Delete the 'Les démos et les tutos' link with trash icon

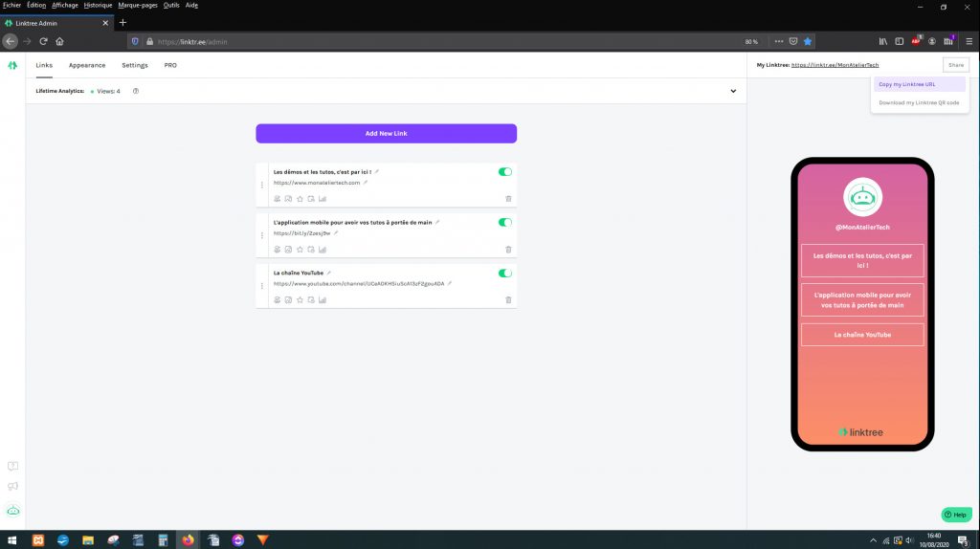(508, 199)
